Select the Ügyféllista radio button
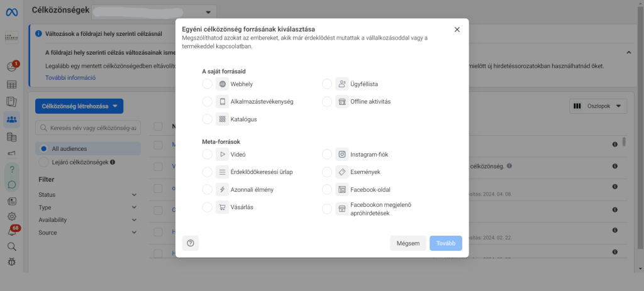Viewport: 644px width, 291px height. tap(326, 84)
